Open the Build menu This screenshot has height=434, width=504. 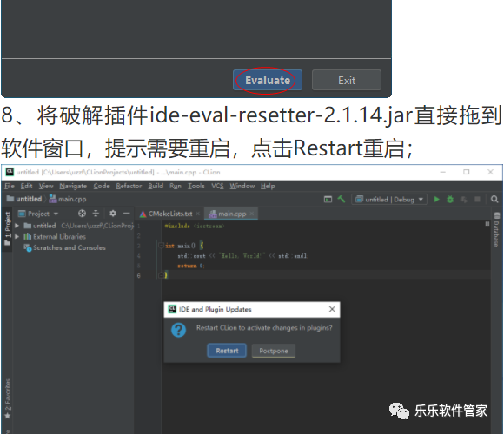156,186
